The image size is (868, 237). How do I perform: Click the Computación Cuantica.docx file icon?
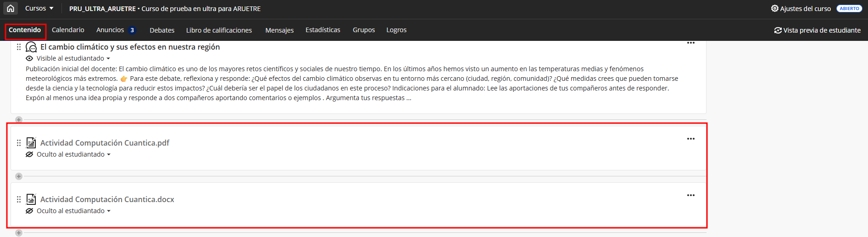31,199
